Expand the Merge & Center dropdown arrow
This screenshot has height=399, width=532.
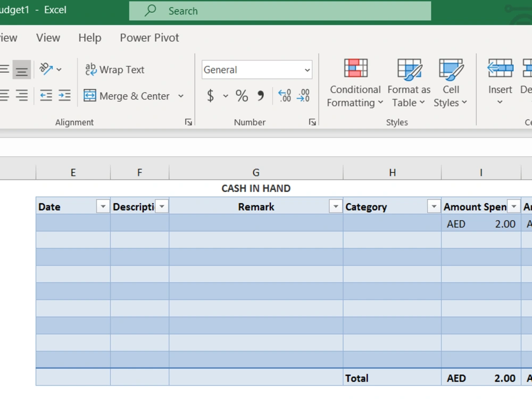click(x=181, y=96)
